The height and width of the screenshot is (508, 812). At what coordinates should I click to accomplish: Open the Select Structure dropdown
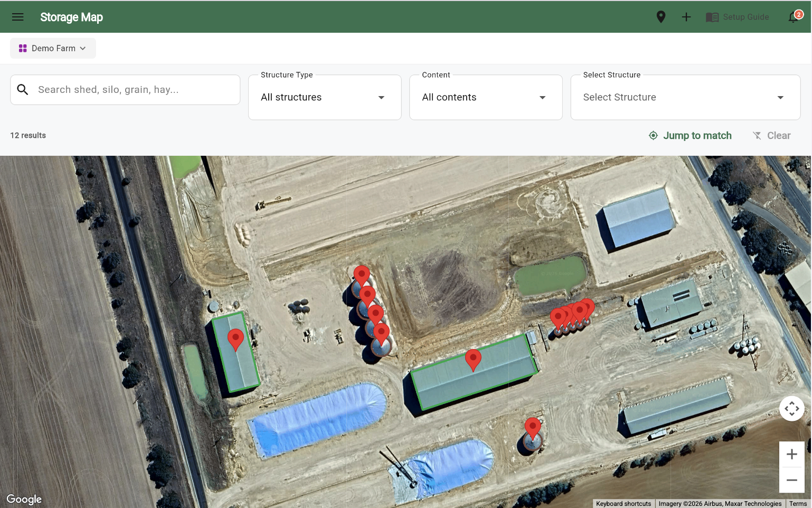[x=685, y=97]
